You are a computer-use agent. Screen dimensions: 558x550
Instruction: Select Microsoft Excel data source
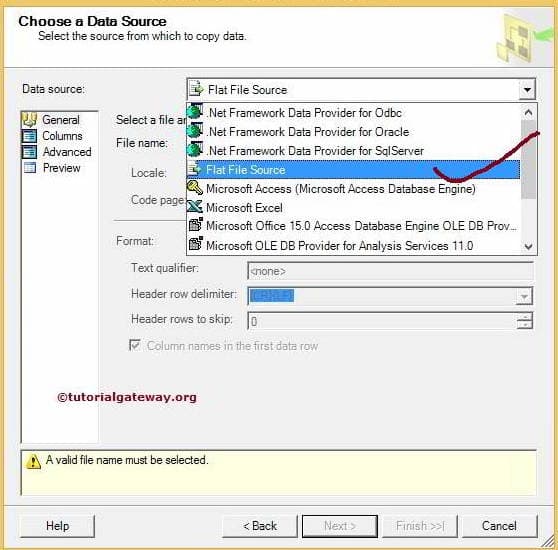[354, 207]
